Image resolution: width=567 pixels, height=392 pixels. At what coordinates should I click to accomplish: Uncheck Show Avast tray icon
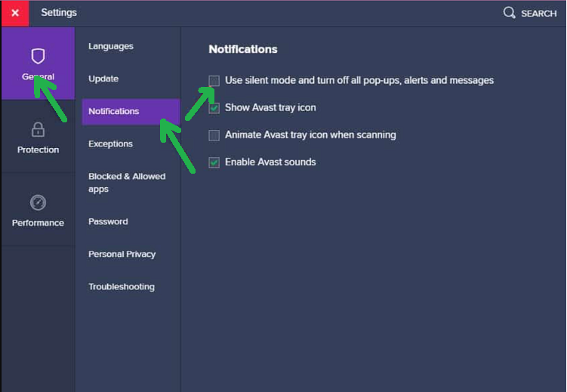pyautogui.click(x=214, y=108)
